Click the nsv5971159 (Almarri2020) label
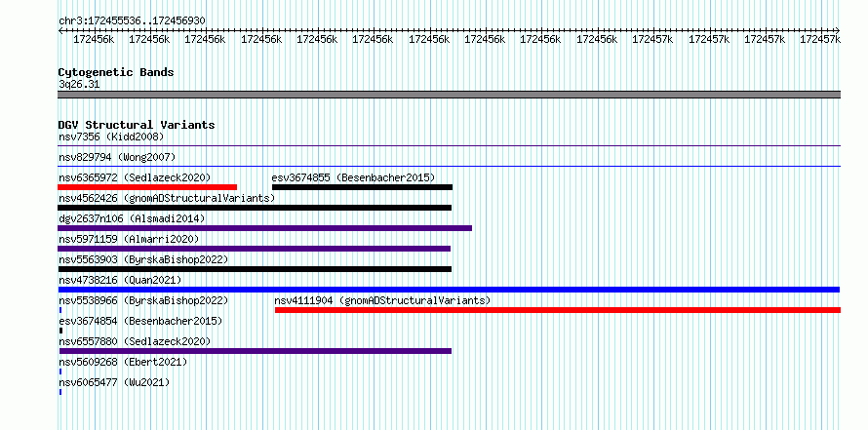 [129, 239]
